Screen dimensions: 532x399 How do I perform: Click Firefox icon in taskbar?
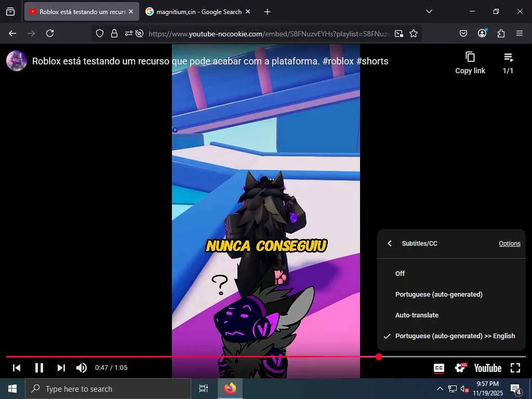230,389
